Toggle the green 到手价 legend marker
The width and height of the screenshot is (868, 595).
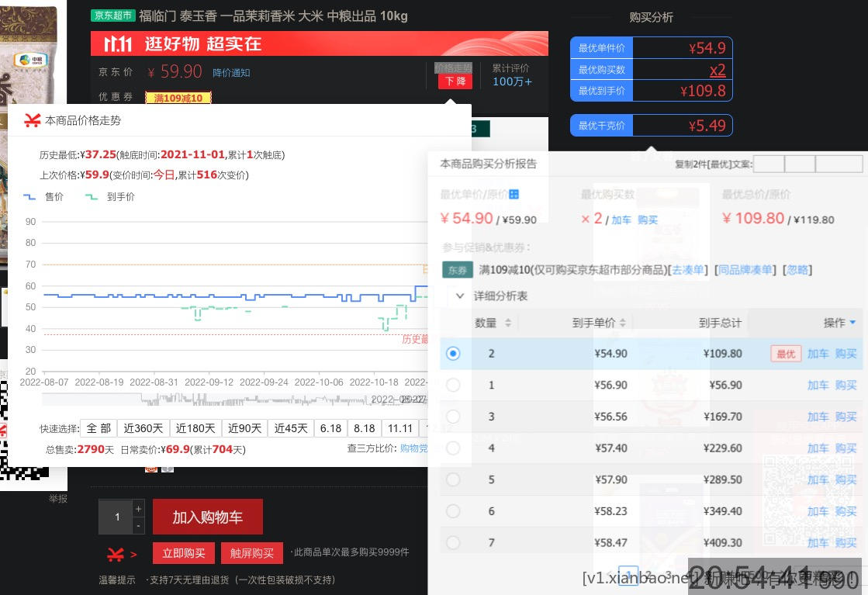[92, 196]
